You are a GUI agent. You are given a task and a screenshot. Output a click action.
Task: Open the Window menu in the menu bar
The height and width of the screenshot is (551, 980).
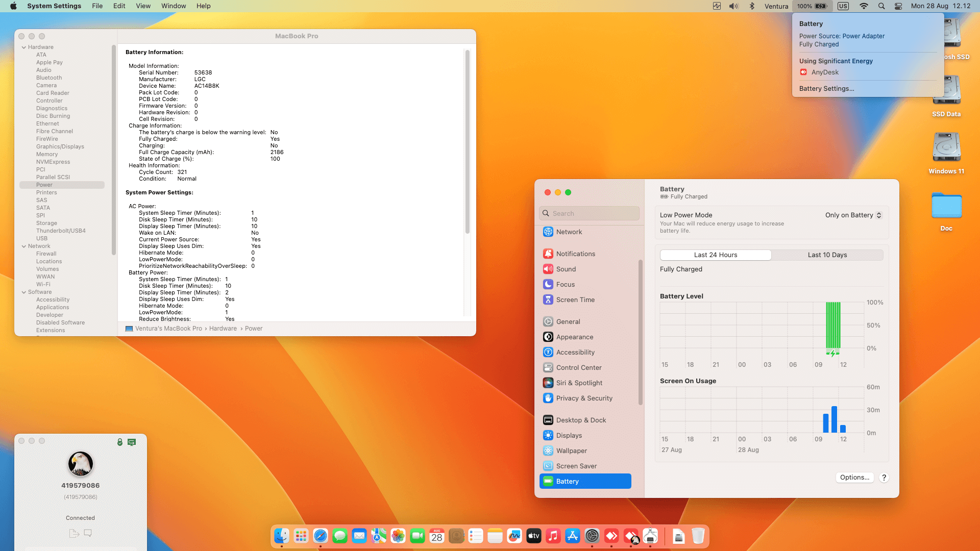coord(173,6)
